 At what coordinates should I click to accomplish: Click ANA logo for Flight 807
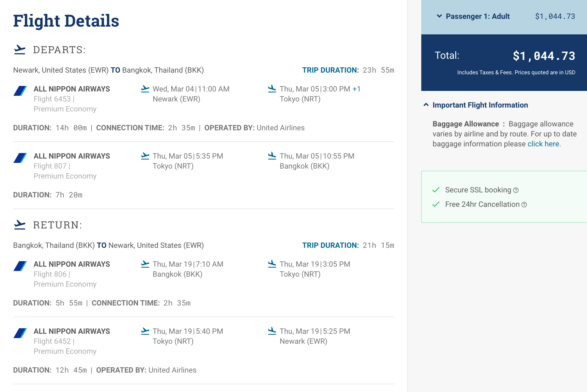20,158
